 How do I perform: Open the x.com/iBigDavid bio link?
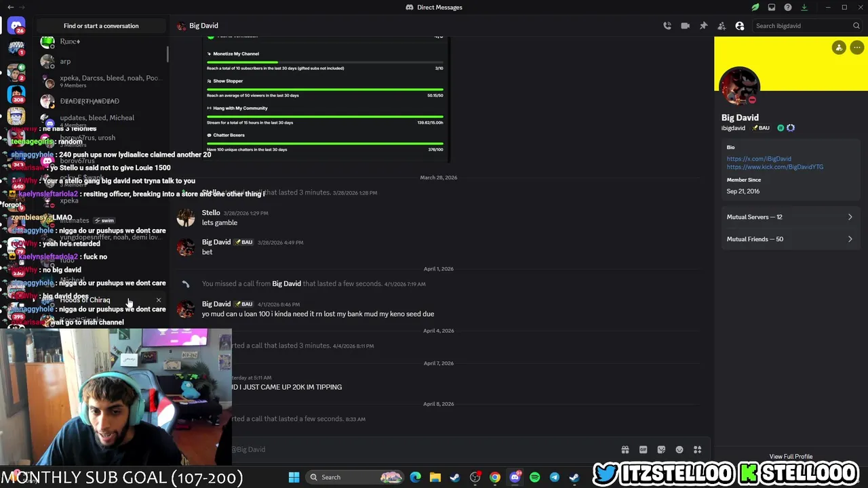759,159
